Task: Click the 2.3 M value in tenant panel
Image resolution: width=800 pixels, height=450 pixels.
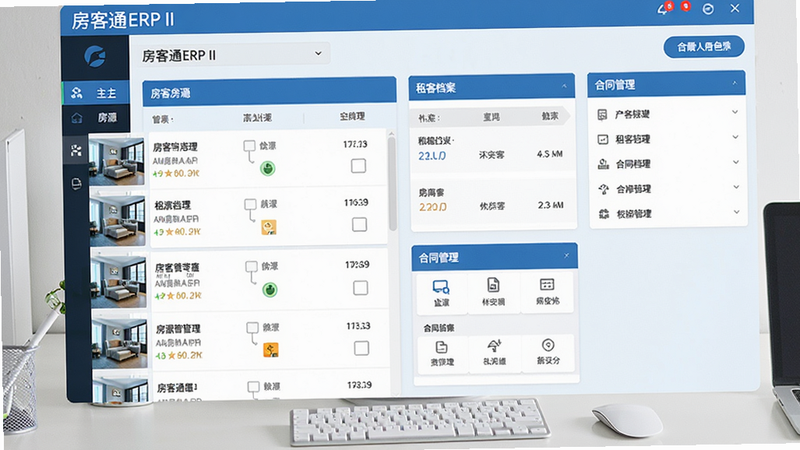Action: 551,205
